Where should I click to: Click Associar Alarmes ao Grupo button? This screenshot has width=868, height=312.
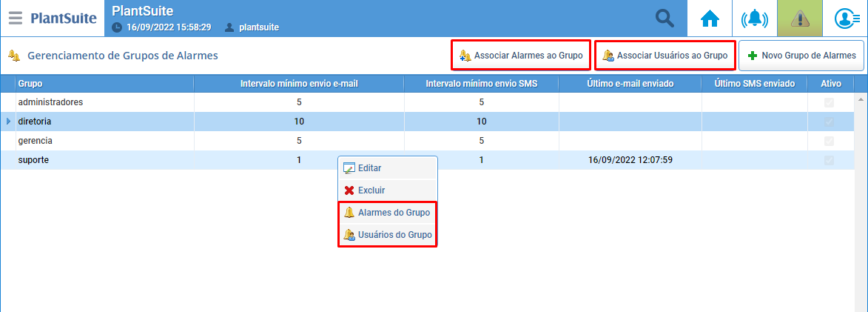[x=521, y=56]
